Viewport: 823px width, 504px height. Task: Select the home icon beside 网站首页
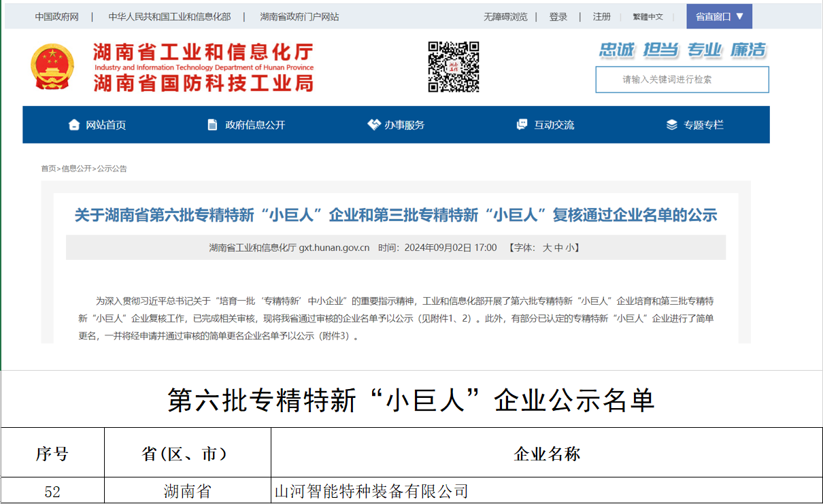(75, 124)
